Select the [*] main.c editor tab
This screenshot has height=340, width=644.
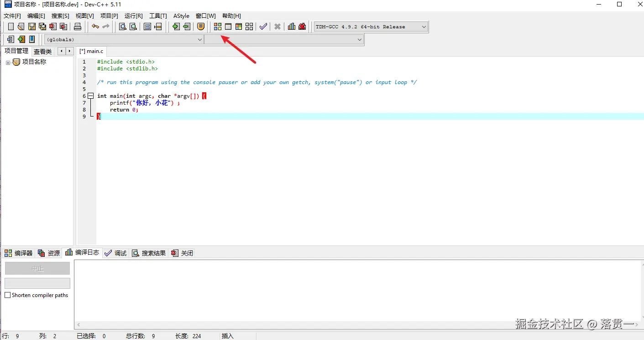pyautogui.click(x=91, y=51)
